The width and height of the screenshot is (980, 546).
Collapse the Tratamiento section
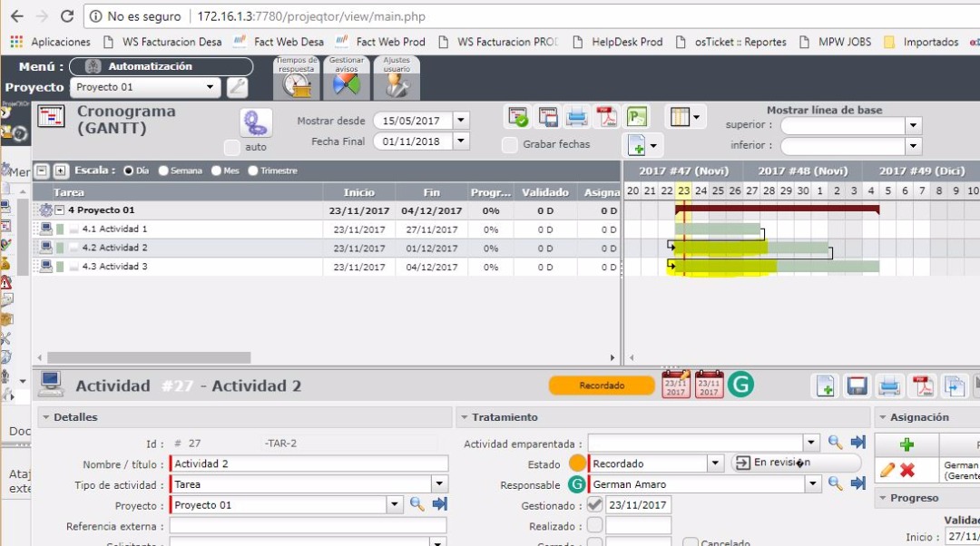click(465, 417)
